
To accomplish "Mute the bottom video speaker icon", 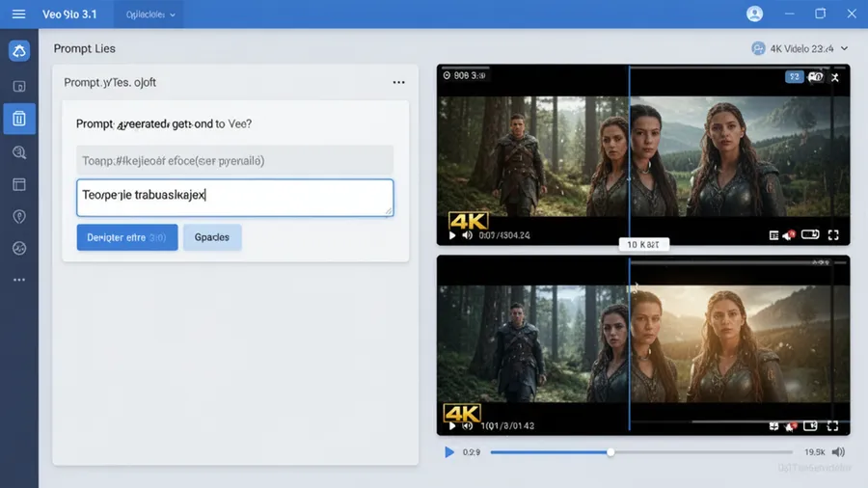I will [x=468, y=426].
